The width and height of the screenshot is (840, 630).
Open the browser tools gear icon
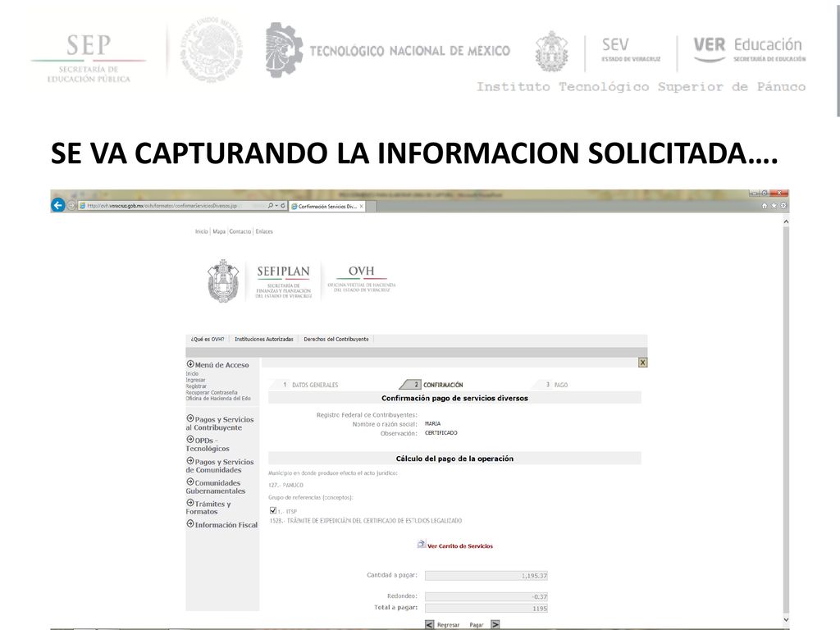pos(783,206)
